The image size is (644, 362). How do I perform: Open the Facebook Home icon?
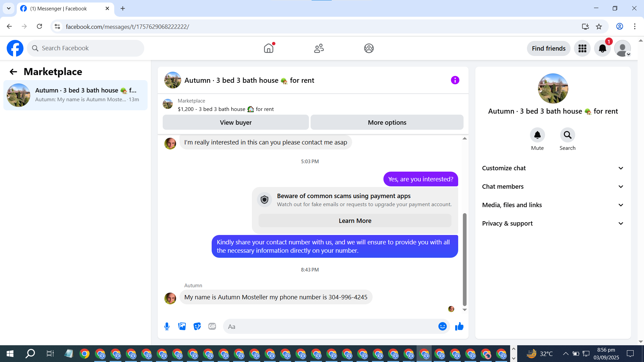coord(269,48)
